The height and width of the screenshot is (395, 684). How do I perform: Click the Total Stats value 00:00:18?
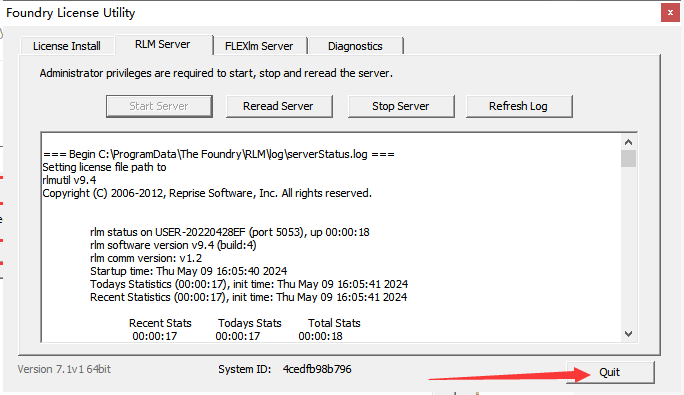tap(321, 336)
